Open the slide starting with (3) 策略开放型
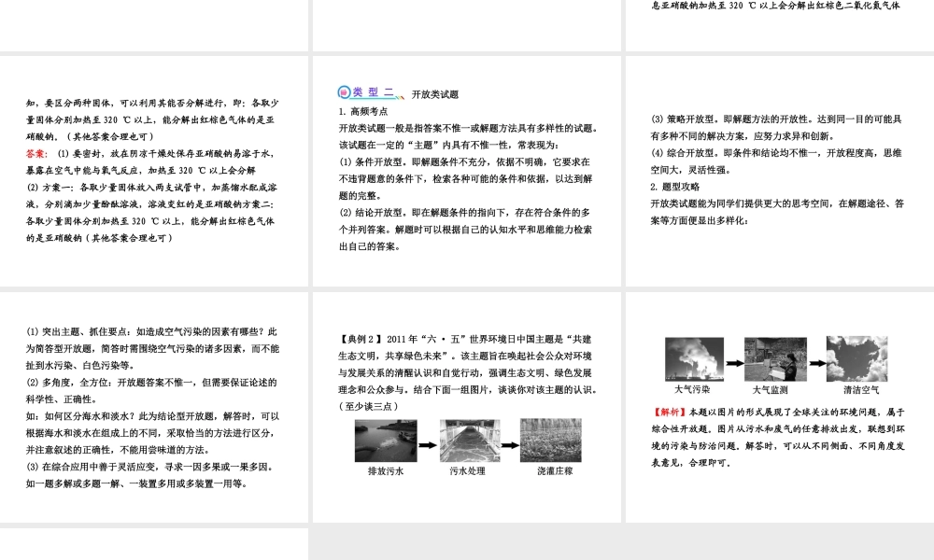This screenshot has height=560, width=934. tap(780, 172)
